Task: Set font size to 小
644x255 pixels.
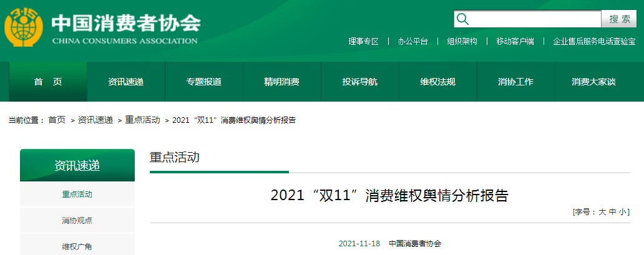Action: pyautogui.click(x=623, y=212)
